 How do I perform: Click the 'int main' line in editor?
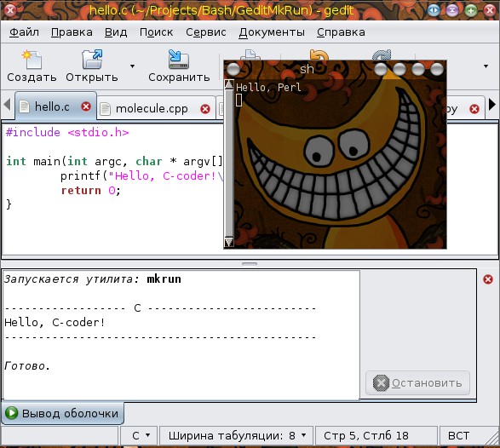(x=114, y=161)
